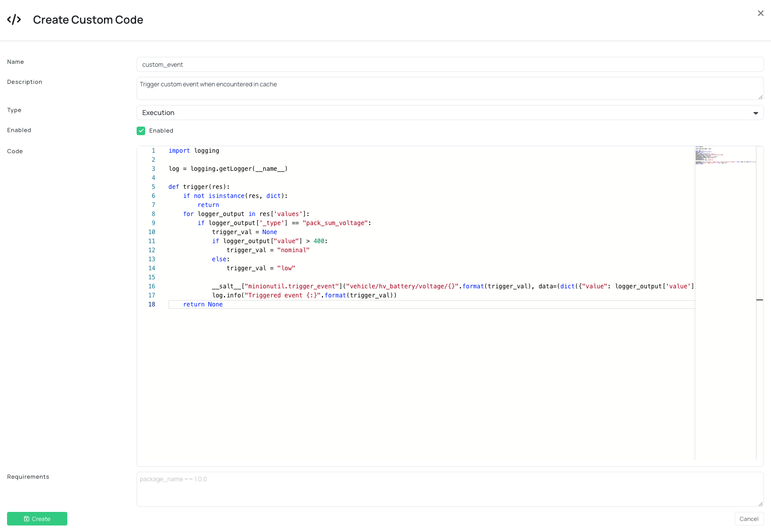
Task: Click "for logger_output in res['values']:" line
Action: [246, 214]
